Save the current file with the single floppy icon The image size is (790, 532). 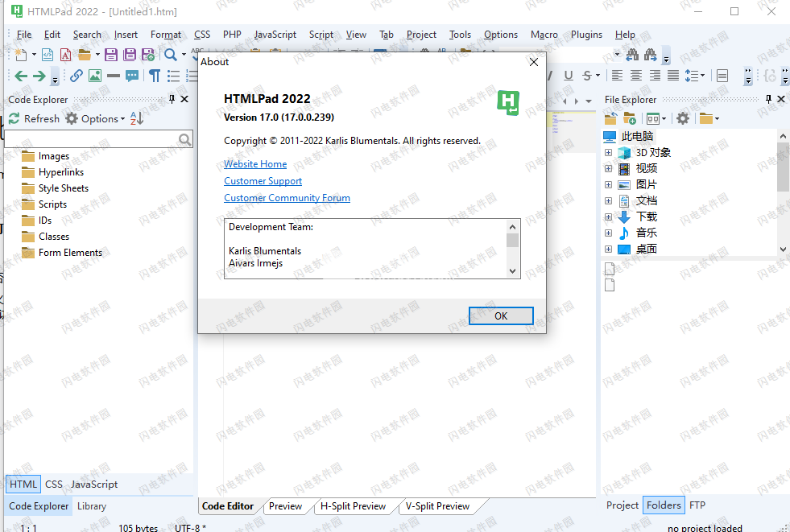click(111, 55)
